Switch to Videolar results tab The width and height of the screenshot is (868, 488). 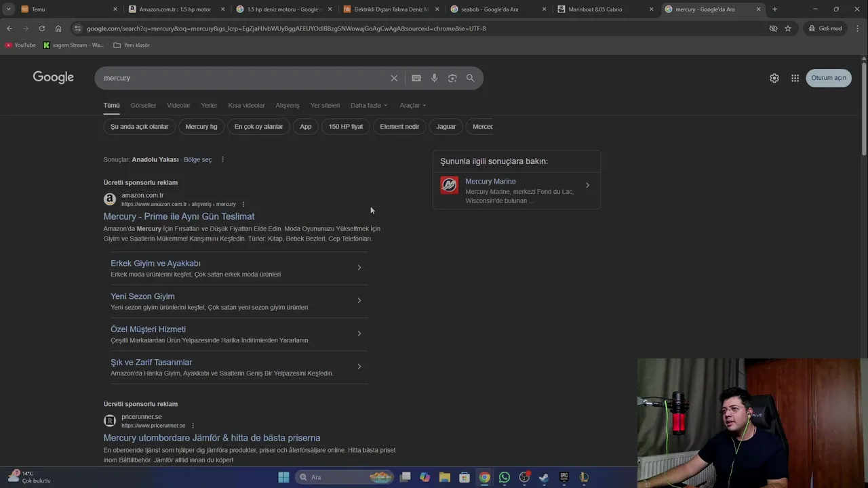[178, 105]
